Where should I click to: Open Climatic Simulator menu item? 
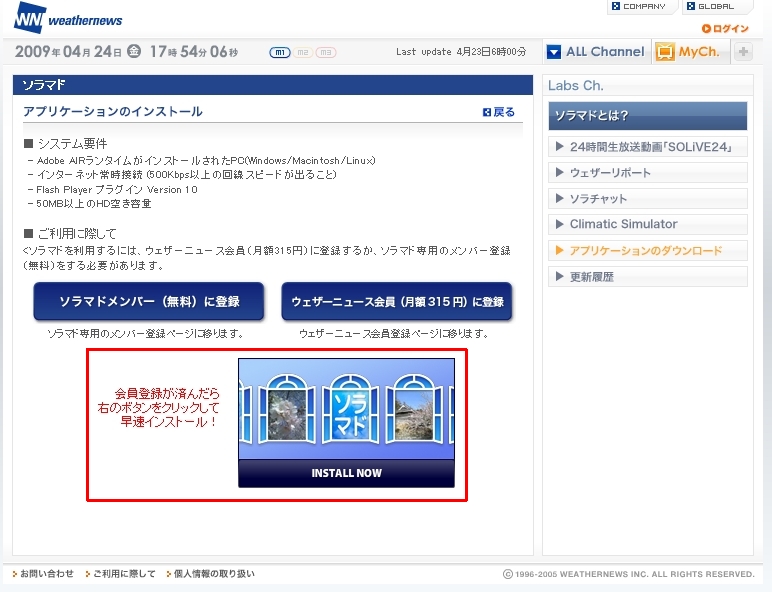647,224
